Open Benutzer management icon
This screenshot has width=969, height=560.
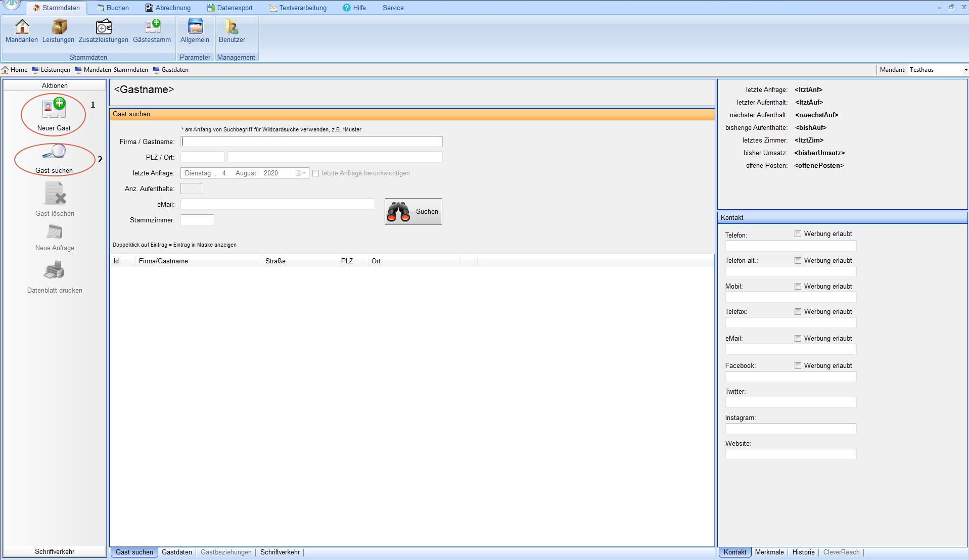(232, 31)
